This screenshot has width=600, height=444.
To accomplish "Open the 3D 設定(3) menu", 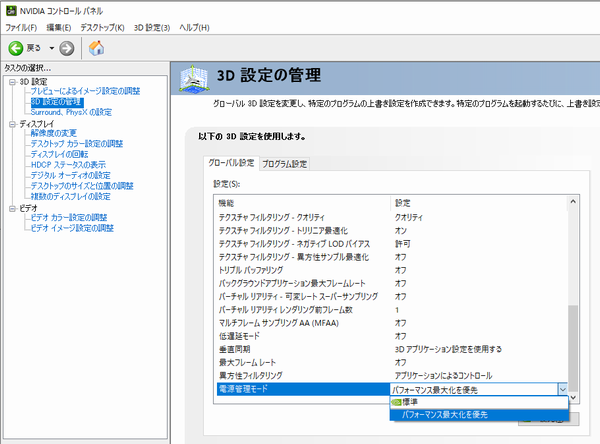I will point(152,28).
